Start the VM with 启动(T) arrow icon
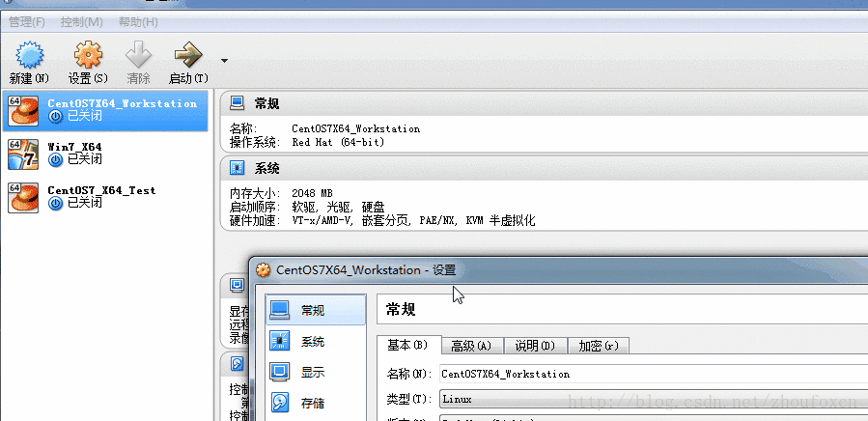Image resolution: width=868 pixels, height=421 pixels. (x=188, y=55)
